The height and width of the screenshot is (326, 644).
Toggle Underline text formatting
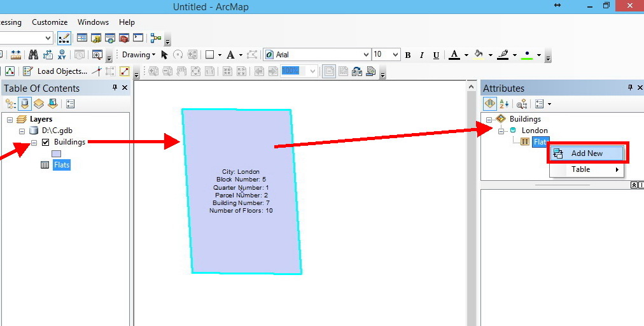(436, 55)
